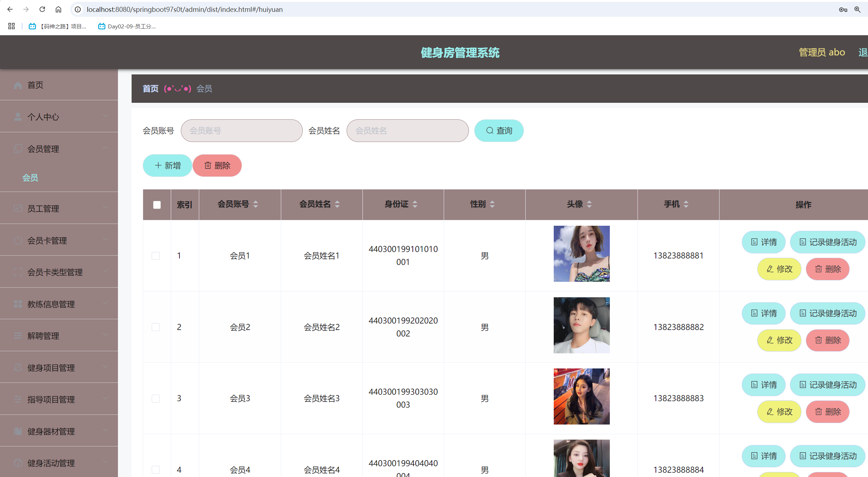This screenshot has height=477, width=868.
Task: Click the sort arrows on 会员账号 column
Action: tap(256, 204)
